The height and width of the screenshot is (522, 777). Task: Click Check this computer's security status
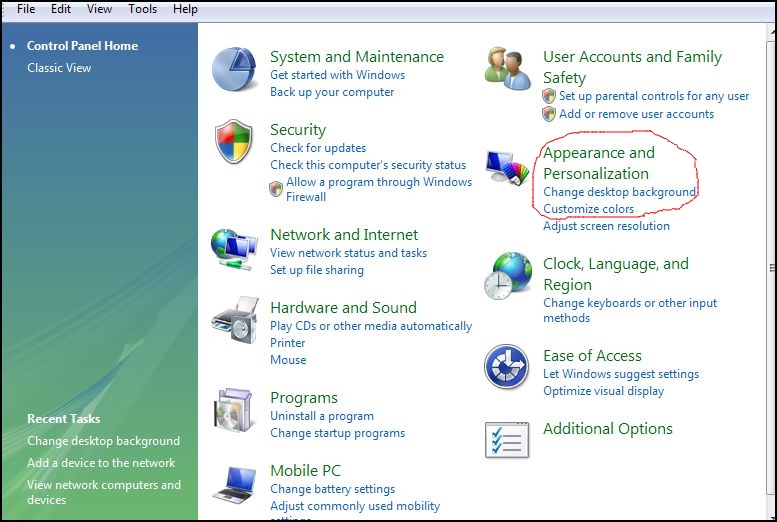point(368,165)
